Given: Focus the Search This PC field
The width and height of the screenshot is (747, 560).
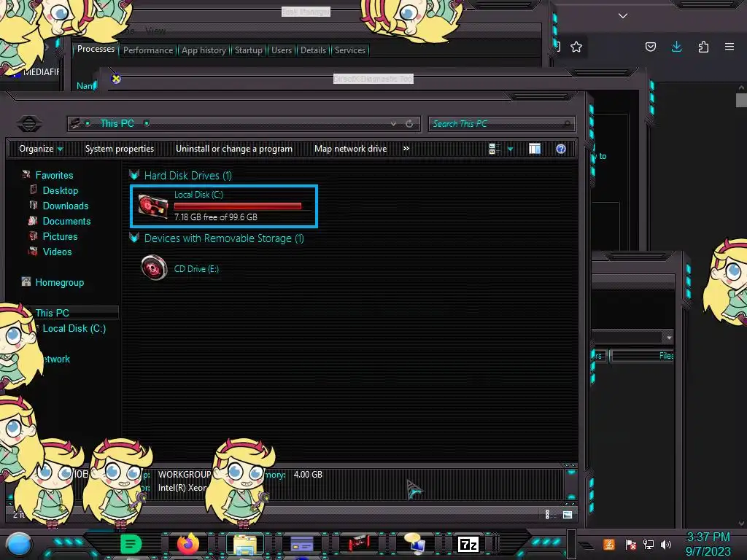Looking at the screenshot, I should pyautogui.click(x=502, y=124).
